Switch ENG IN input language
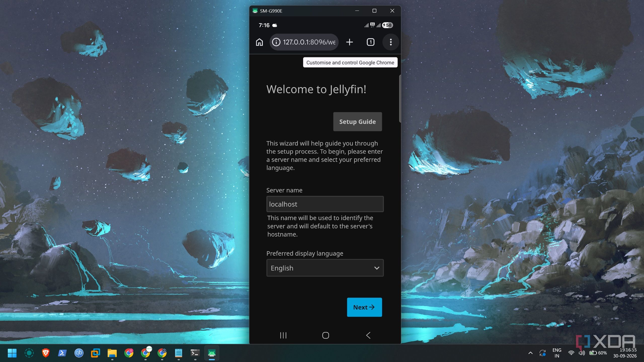644x362 pixels. 557,353
